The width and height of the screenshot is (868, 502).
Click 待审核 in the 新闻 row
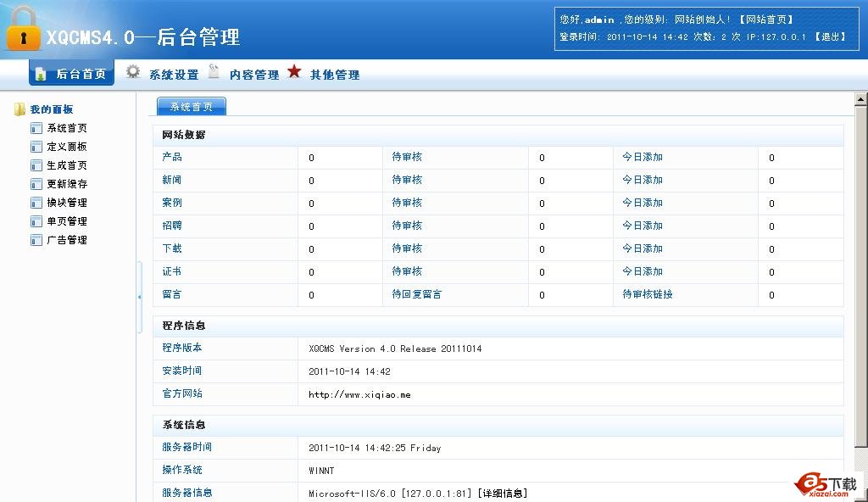[x=407, y=180]
